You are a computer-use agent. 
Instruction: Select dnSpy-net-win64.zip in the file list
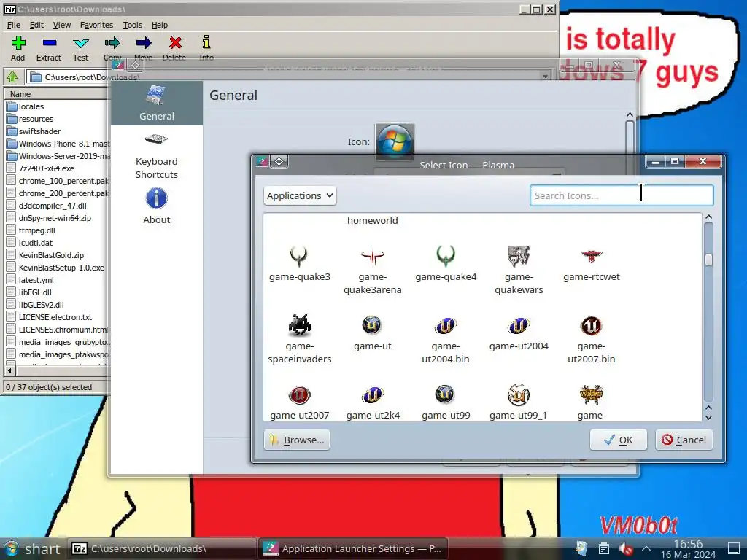55,218
